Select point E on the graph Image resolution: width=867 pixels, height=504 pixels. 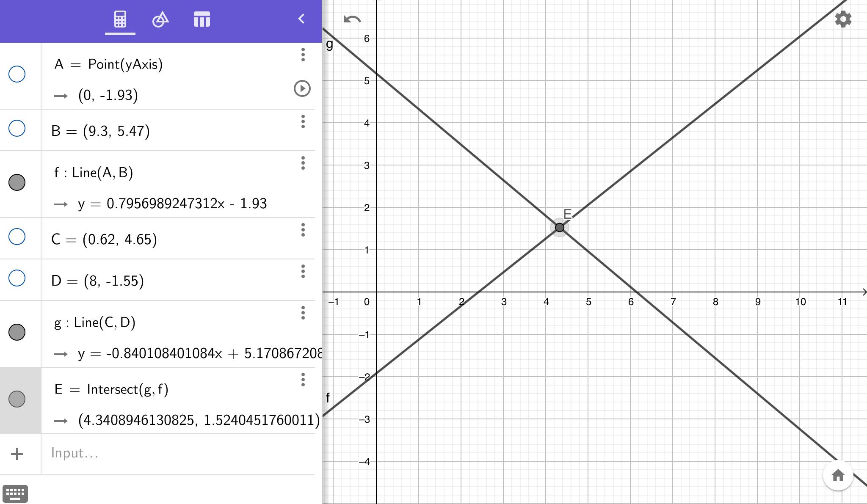click(x=560, y=228)
